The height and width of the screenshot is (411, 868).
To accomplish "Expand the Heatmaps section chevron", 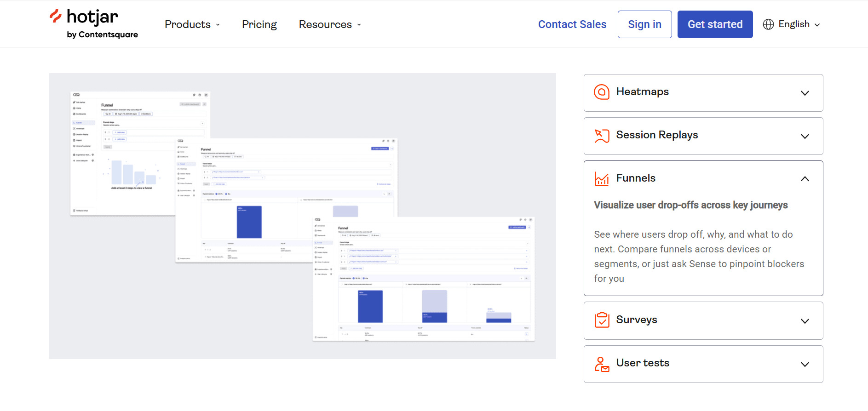I will pos(805,93).
